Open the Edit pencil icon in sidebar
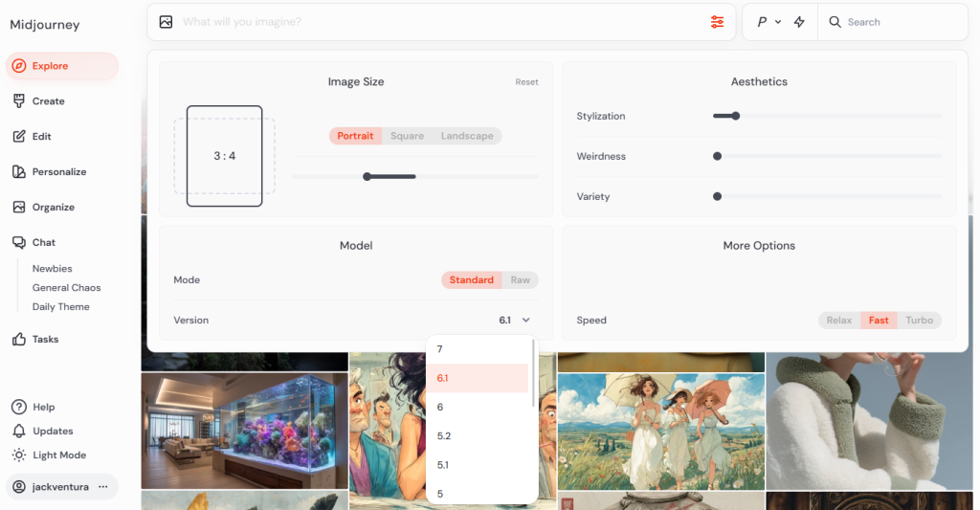 coord(19,137)
